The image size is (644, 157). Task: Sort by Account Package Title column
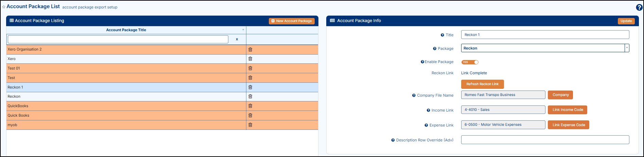(126, 30)
